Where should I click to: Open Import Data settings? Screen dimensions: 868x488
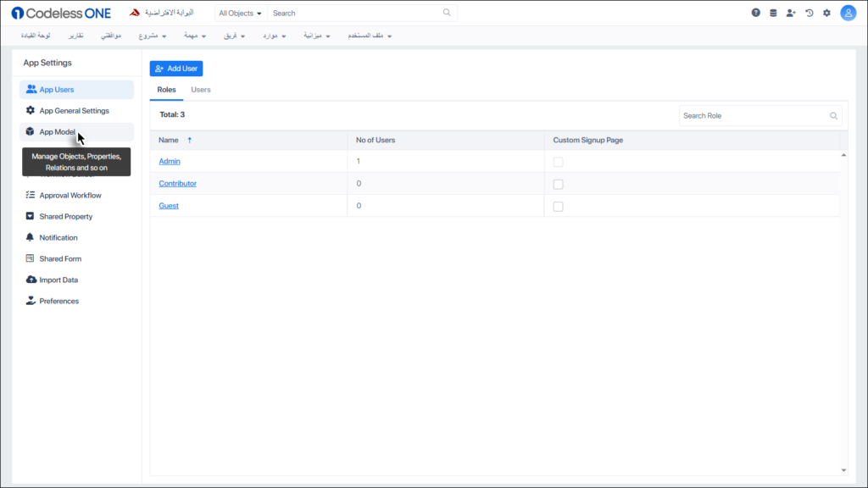pos(76,280)
